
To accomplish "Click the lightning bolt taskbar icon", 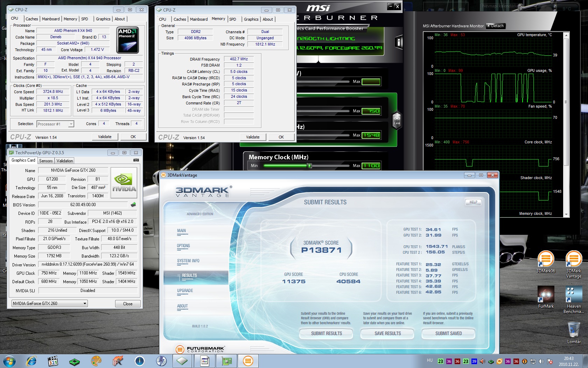I will point(161,361).
